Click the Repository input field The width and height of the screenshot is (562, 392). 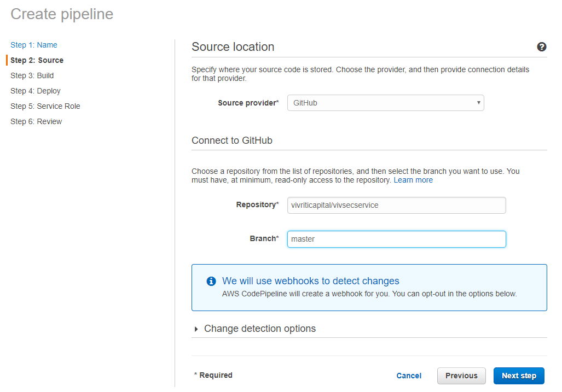(x=396, y=205)
